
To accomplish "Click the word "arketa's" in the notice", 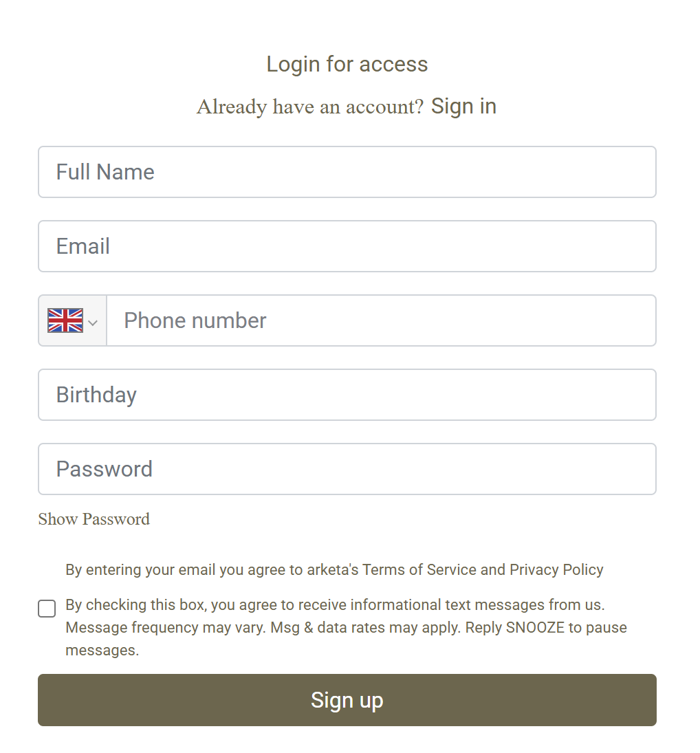I will click(x=333, y=569).
